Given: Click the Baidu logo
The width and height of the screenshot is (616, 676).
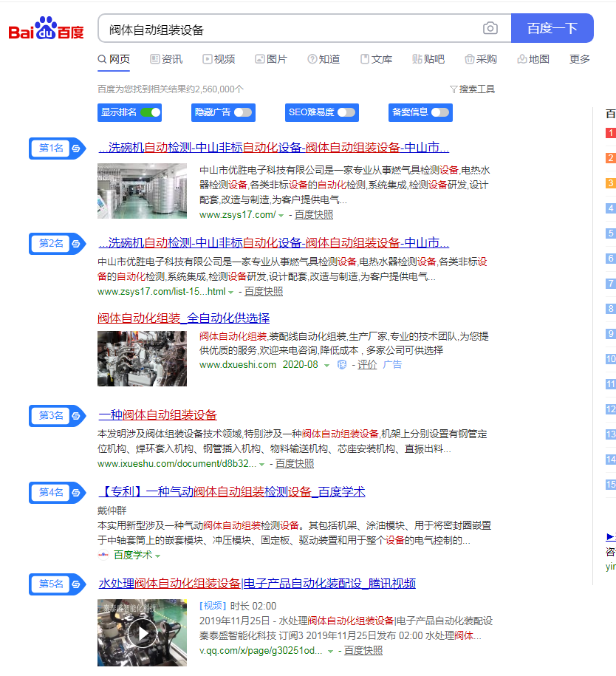Looking at the screenshot, I should point(46,29).
